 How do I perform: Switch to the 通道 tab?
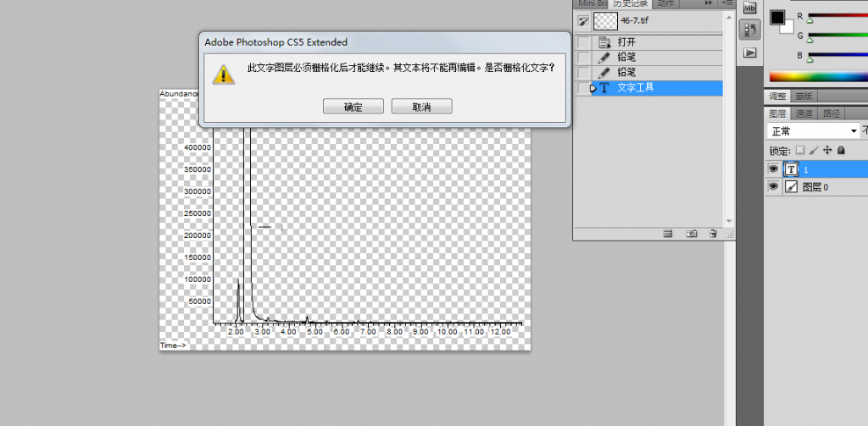804,113
